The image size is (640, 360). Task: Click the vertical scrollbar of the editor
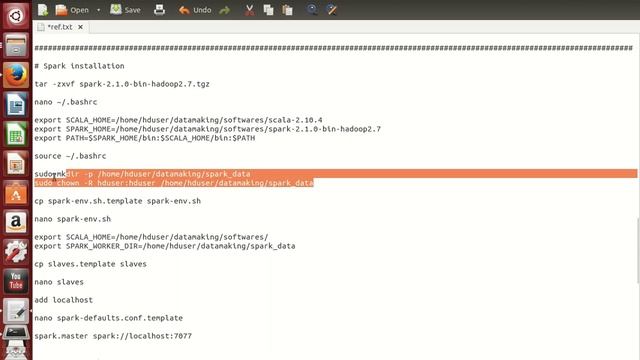[638, 251]
